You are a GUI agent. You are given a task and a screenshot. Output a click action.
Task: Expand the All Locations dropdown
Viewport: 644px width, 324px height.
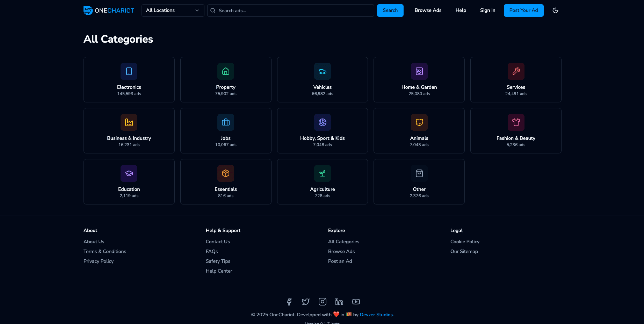[173, 10]
